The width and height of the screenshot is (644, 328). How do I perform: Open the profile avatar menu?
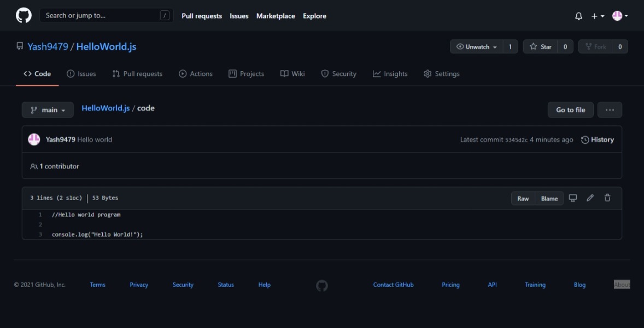[620, 16]
